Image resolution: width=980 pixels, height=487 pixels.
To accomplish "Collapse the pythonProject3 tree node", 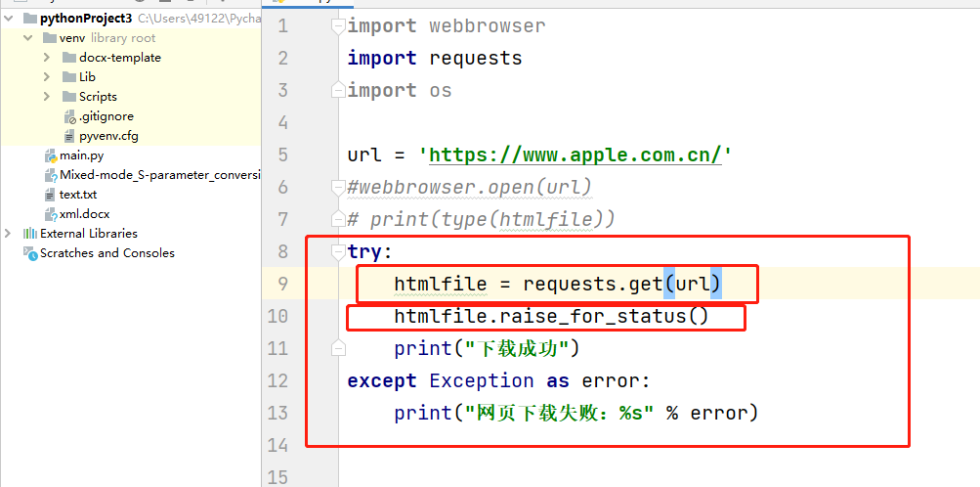I will [8, 19].
